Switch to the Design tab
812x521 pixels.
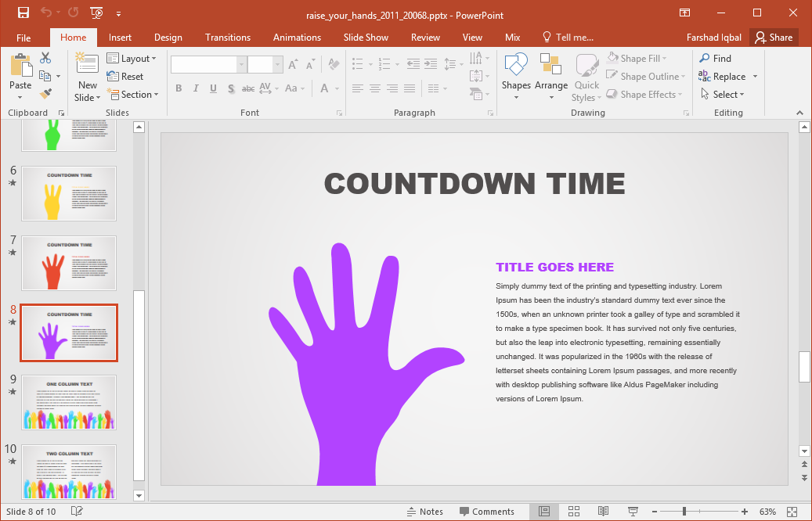click(168, 38)
